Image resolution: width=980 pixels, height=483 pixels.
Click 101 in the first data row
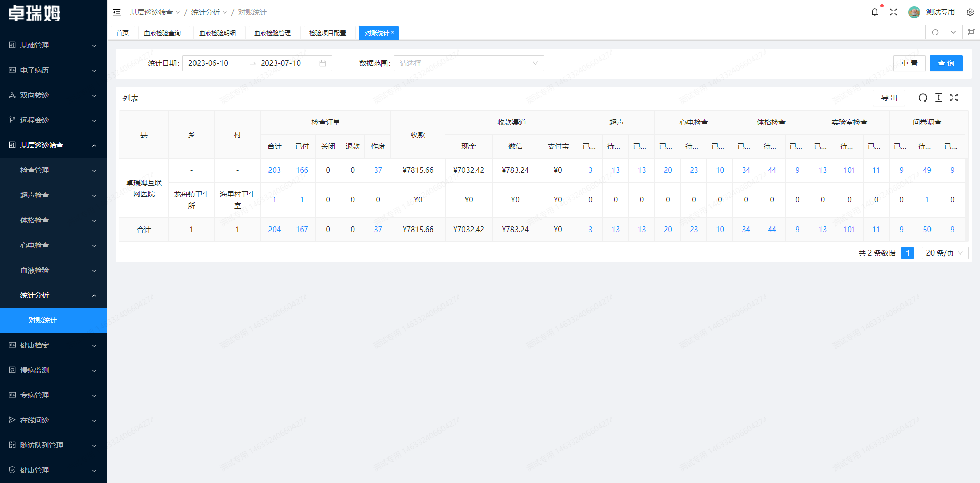coord(849,170)
